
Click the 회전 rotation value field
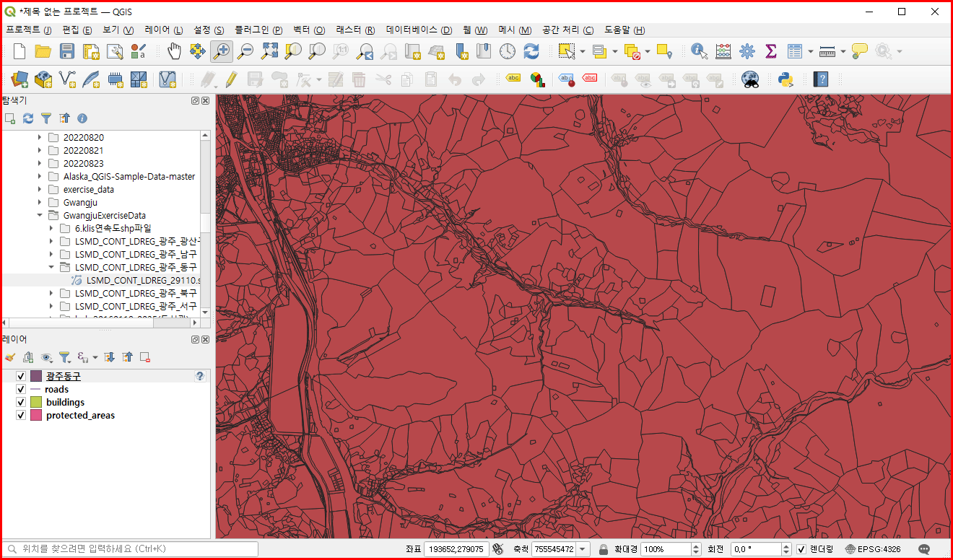click(x=756, y=549)
